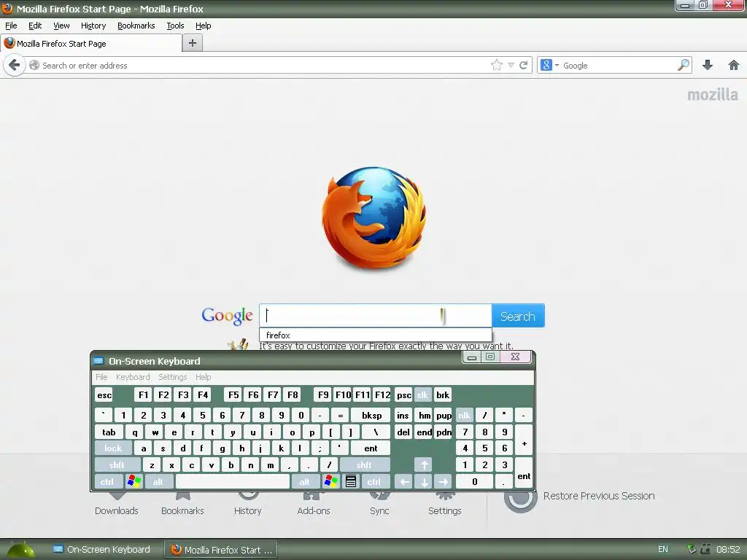Toggle the left ctrl key on keyboard
Viewport: 747px width, 560px height.
click(x=108, y=481)
